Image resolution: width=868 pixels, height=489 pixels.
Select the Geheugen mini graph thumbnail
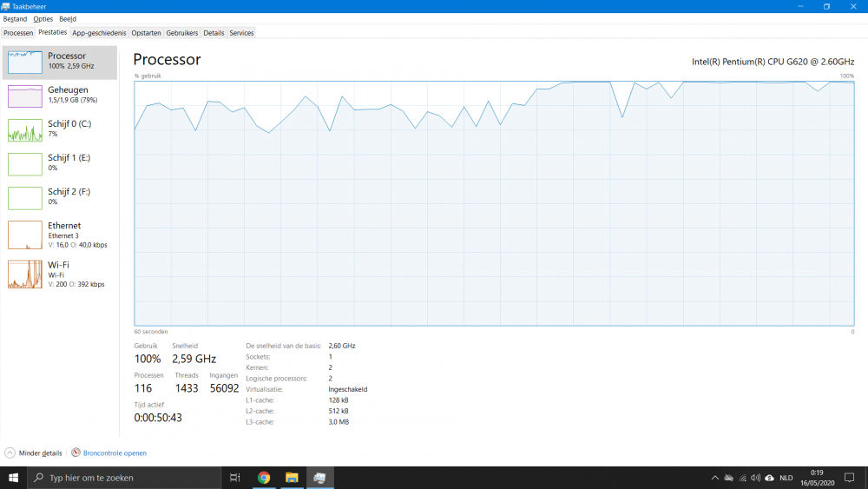tap(25, 96)
